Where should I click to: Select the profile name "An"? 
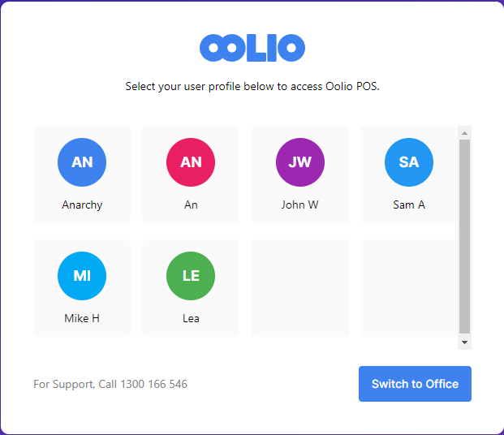coord(191,205)
